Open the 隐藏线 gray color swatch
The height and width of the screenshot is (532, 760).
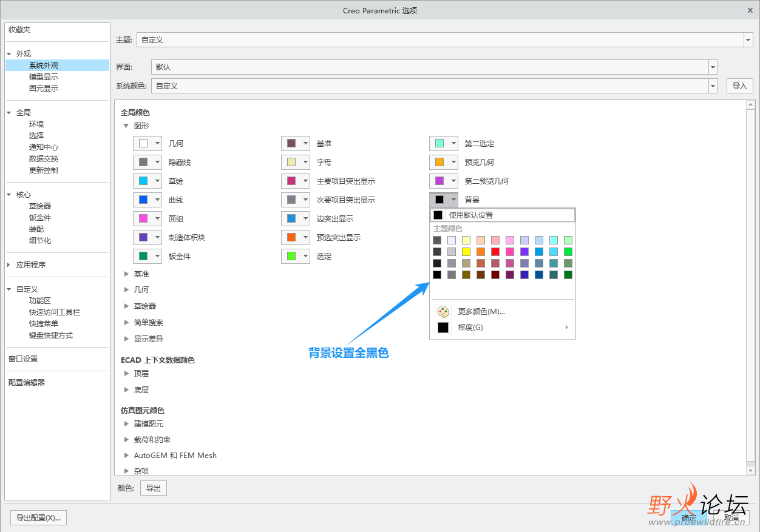(x=148, y=163)
